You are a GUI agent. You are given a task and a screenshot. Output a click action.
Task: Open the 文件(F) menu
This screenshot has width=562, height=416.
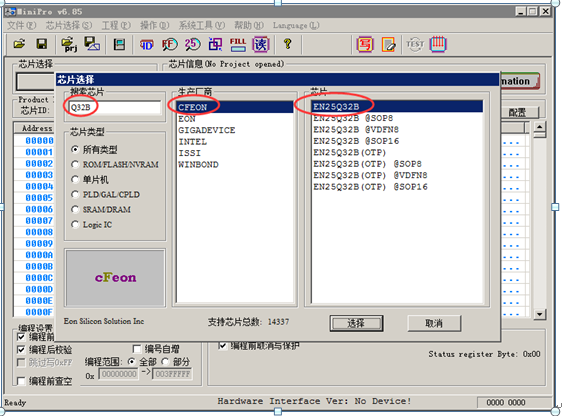click(22, 25)
